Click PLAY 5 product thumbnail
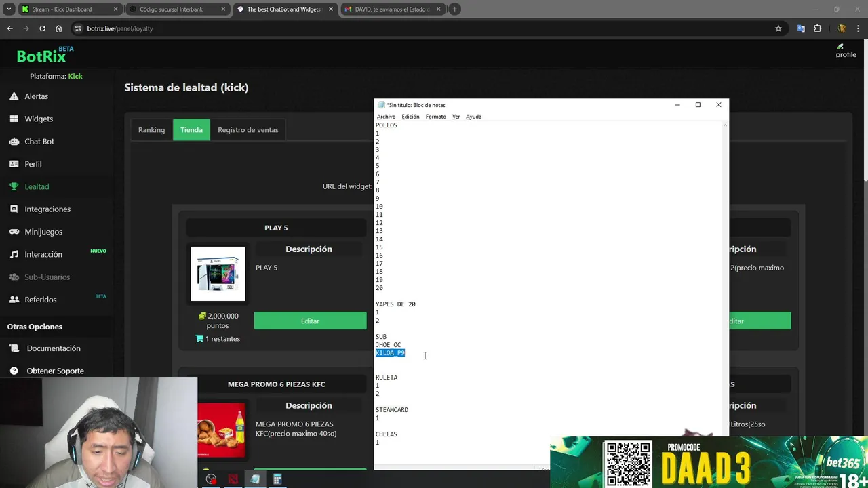Image resolution: width=868 pixels, height=488 pixels. click(218, 274)
